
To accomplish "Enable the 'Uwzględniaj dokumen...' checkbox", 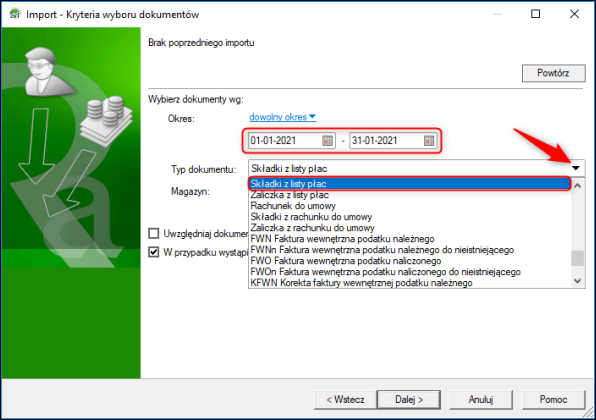I will click(154, 233).
